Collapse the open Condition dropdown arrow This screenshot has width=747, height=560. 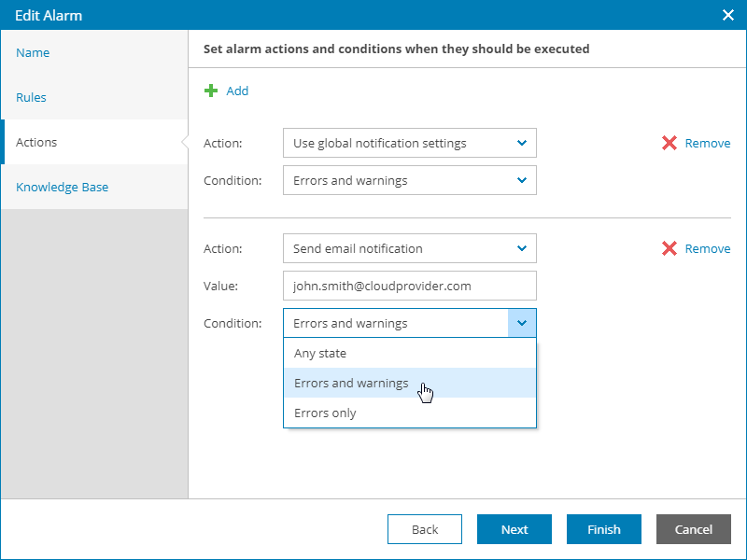[521, 323]
